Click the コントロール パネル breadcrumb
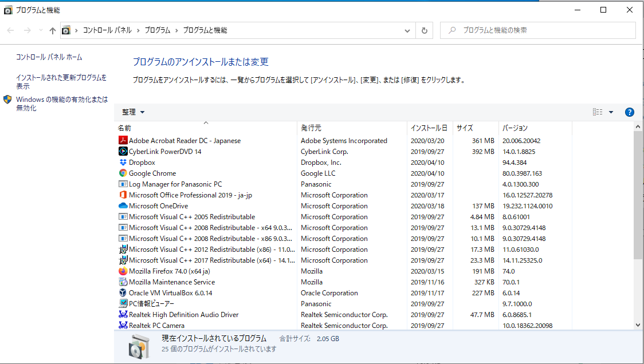644x364 pixels. pos(107,30)
